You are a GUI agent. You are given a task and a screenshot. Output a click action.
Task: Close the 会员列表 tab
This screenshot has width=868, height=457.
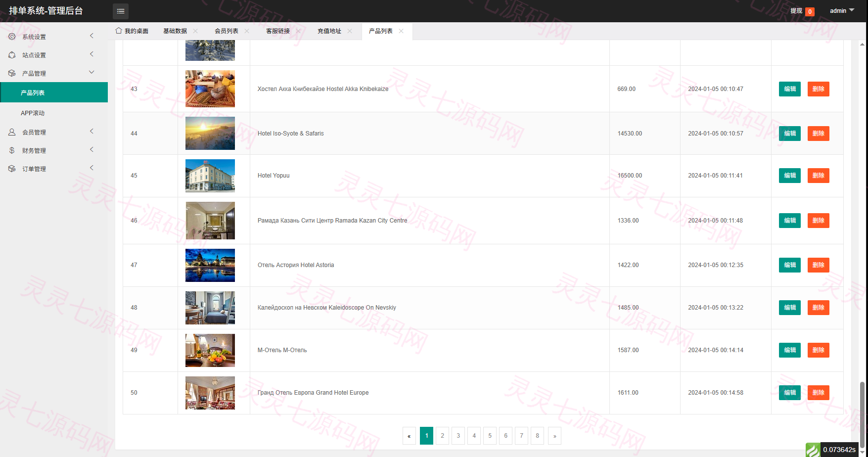point(247,31)
